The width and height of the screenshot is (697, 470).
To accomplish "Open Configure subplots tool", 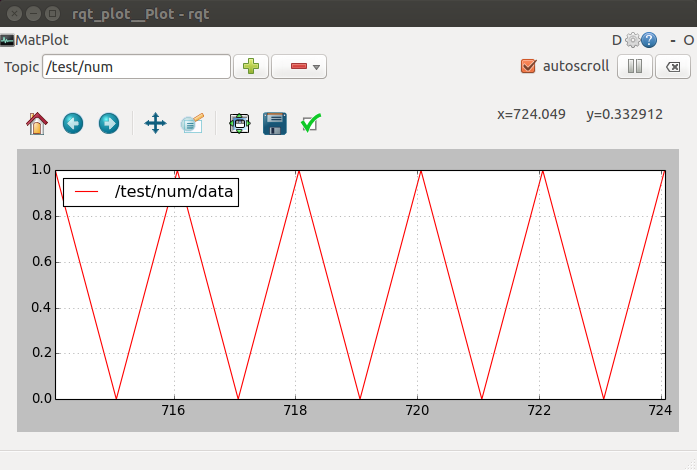I will pos(239,123).
